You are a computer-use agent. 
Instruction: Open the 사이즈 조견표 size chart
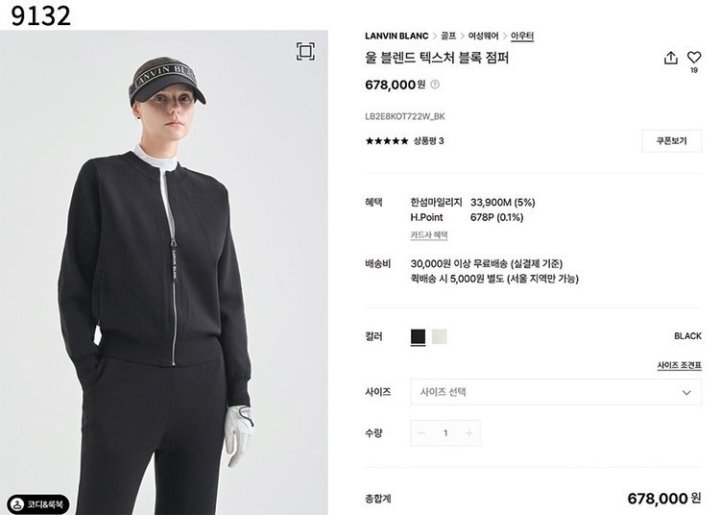679,365
